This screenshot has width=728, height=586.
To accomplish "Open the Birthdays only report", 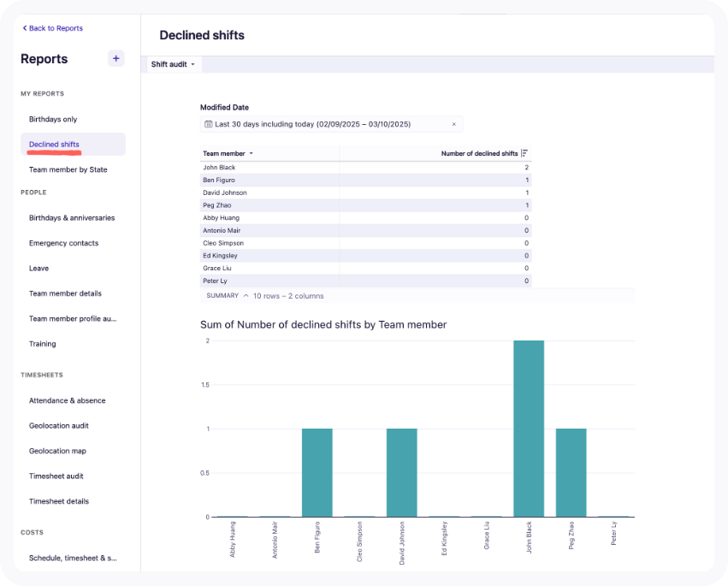I will click(53, 120).
